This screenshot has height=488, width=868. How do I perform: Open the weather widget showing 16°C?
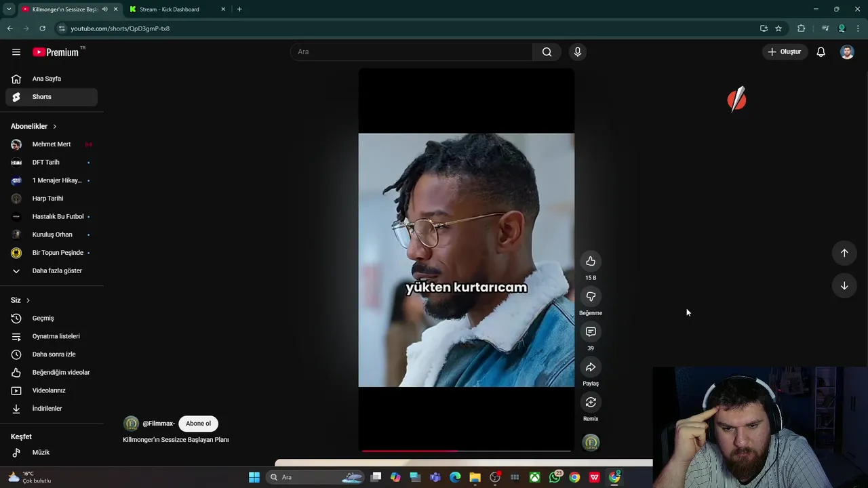tap(30, 477)
